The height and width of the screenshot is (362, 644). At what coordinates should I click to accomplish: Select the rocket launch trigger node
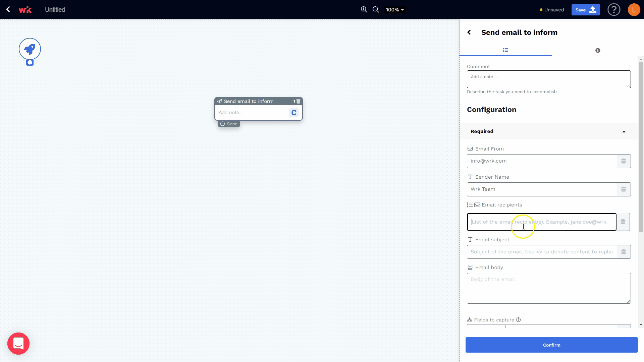coord(30,49)
